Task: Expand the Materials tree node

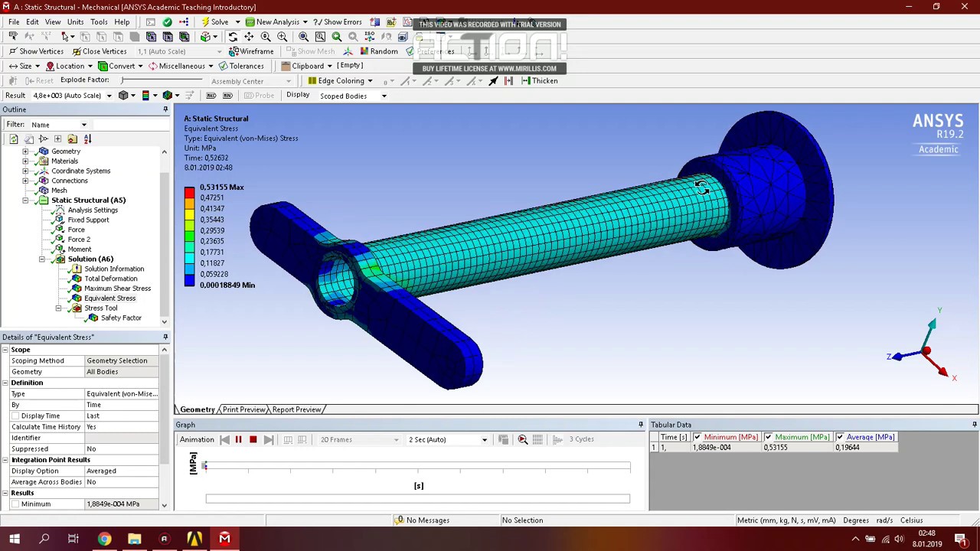Action: coord(25,161)
